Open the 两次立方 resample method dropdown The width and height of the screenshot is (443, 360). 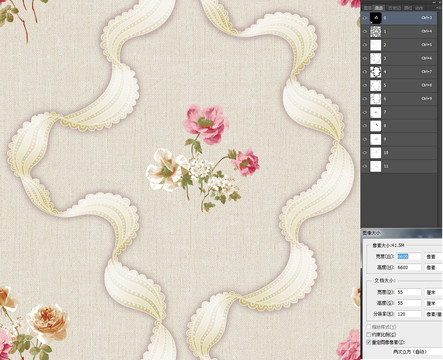[417, 351]
